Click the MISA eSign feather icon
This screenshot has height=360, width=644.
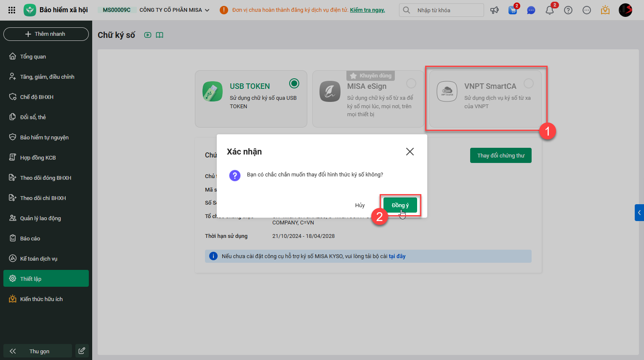(330, 91)
